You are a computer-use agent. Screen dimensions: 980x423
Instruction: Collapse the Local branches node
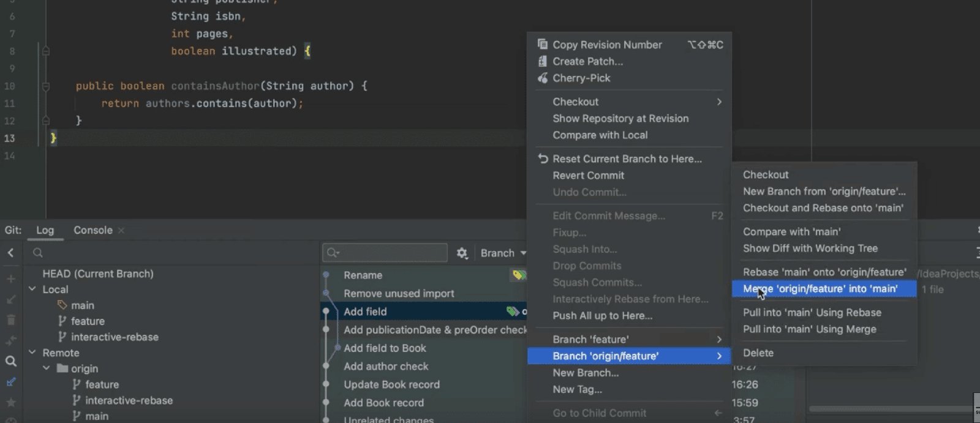[32, 289]
